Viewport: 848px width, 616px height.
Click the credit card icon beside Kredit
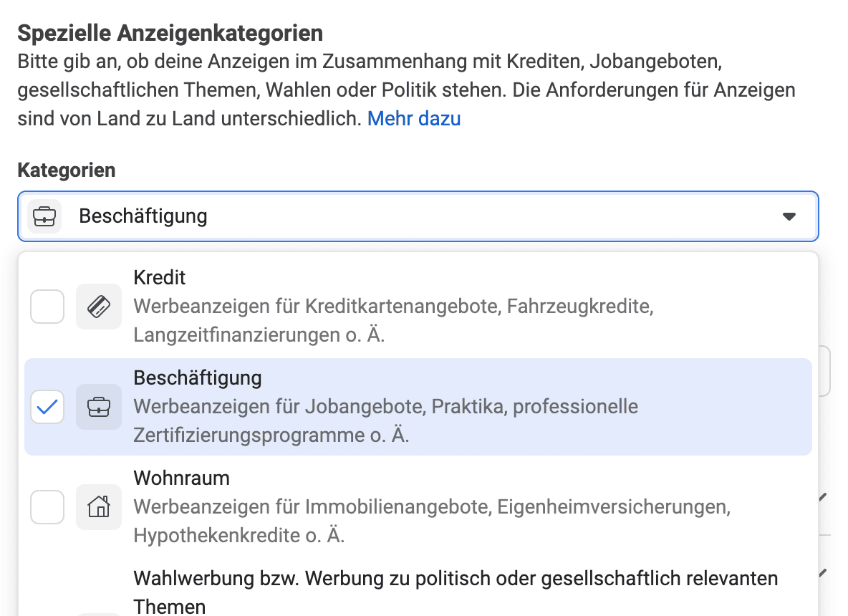(99, 307)
